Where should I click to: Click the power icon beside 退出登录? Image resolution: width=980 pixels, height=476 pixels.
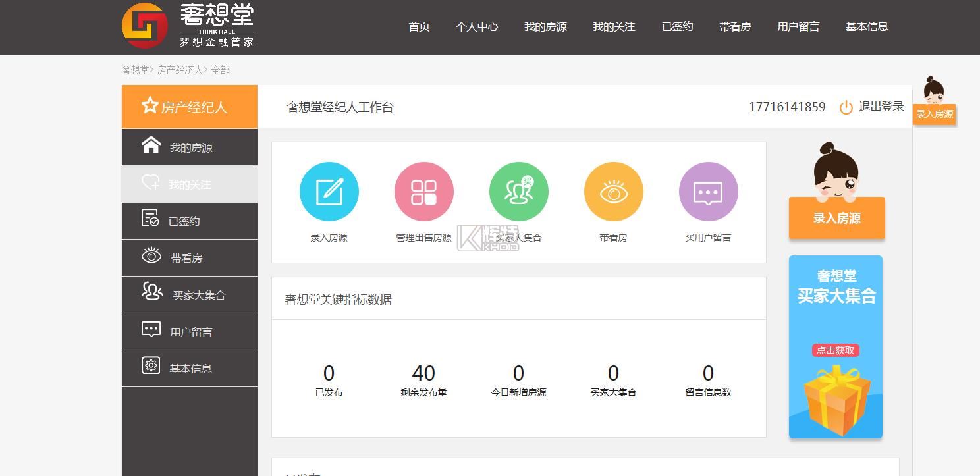click(846, 107)
